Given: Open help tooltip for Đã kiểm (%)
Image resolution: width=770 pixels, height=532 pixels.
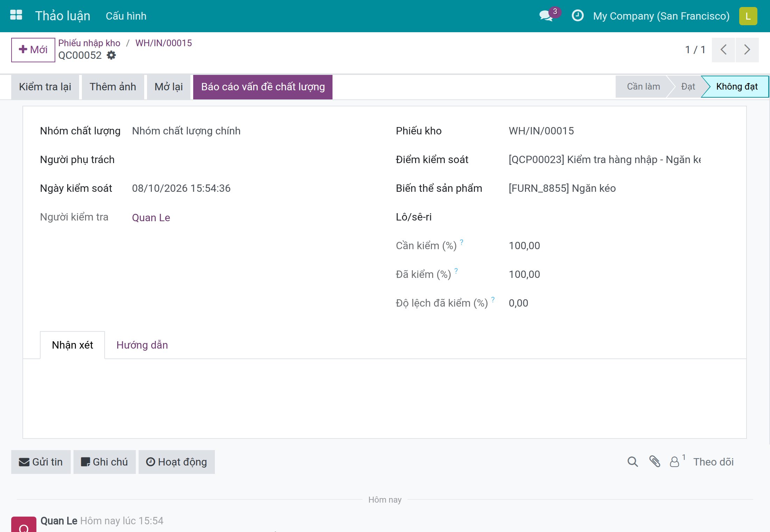Looking at the screenshot, I should tap(456, 271).
